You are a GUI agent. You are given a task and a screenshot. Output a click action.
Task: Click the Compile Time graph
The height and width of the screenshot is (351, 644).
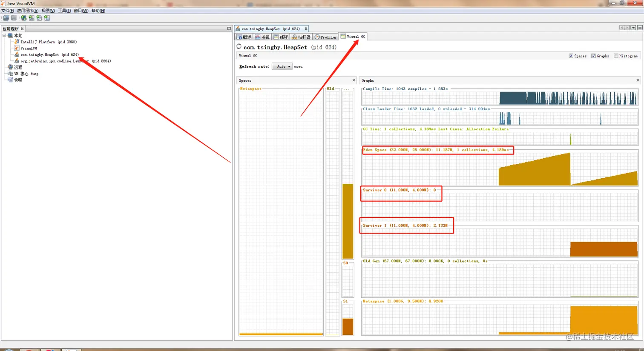coord(500,98)
